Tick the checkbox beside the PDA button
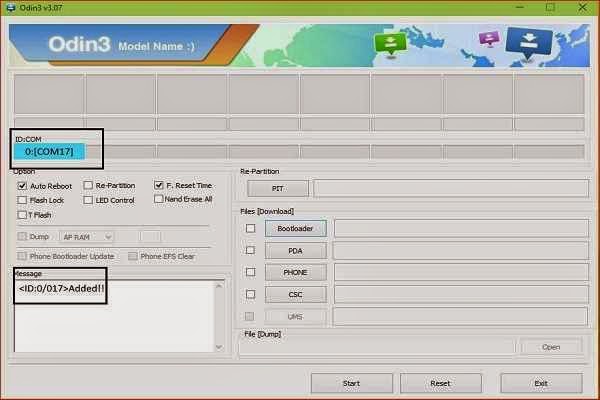 point(250,250)
